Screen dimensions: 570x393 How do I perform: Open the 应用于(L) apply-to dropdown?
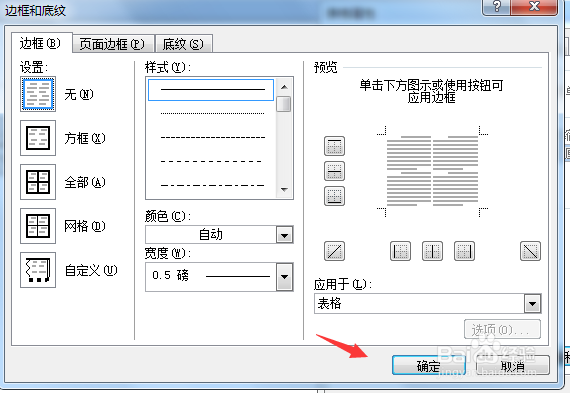click(x=532, y=303)
